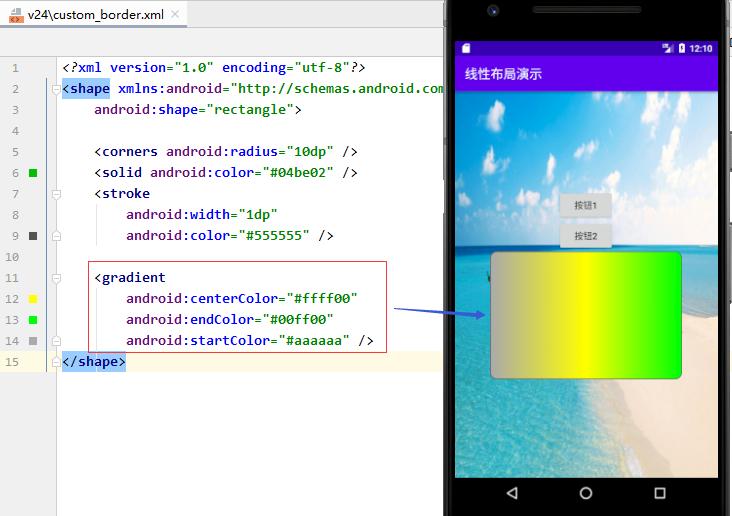This screenshot has width=732, height=516.
Task: Tap the Android back navigation button
Action: tap(512, 493)
